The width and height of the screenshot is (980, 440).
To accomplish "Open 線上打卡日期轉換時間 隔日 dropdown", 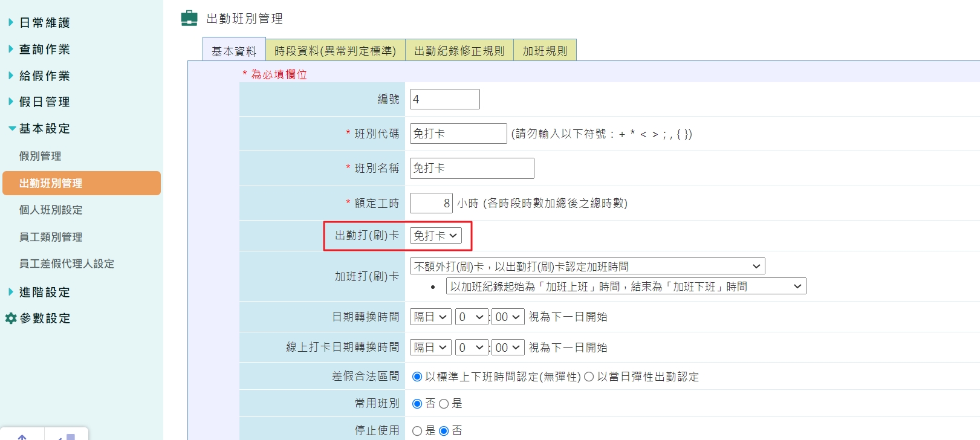I will 431,347.
